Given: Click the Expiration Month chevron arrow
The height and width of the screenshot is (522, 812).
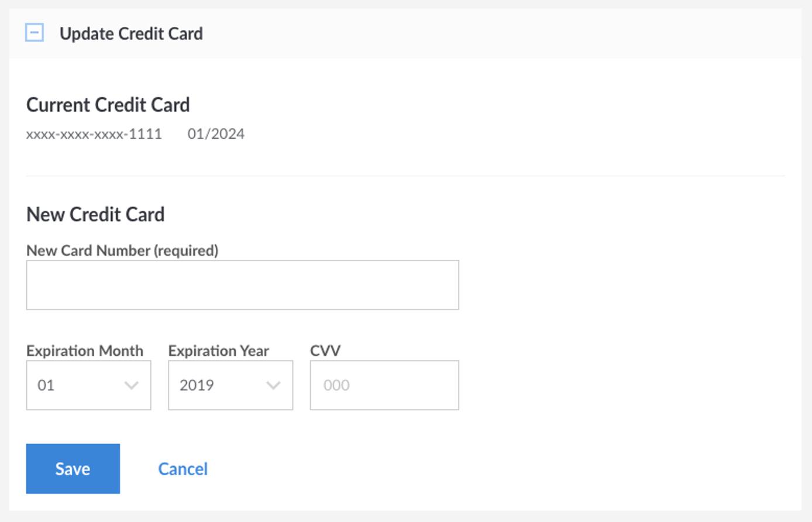Looking at the screenshot, I should [132, 385].
